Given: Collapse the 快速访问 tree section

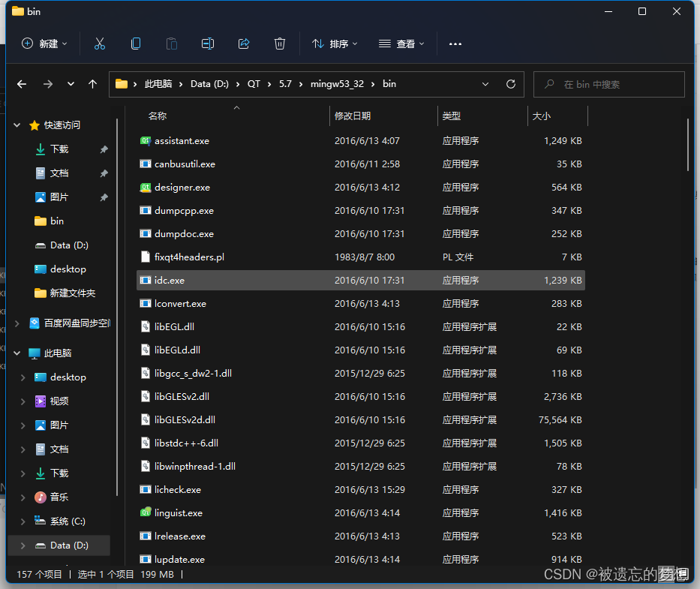Looking at the screenshot, I should tap(17, 125).
